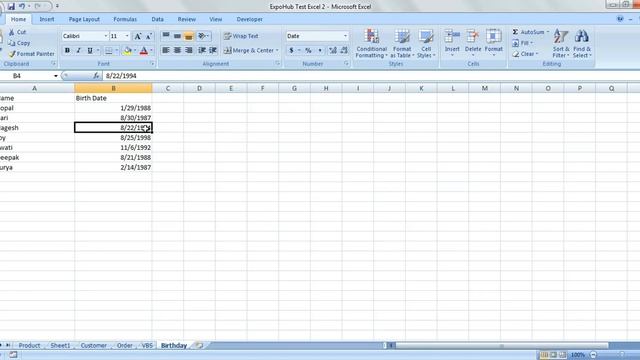
Task: Select the Format Painter brush
Action: coord(12,53)
